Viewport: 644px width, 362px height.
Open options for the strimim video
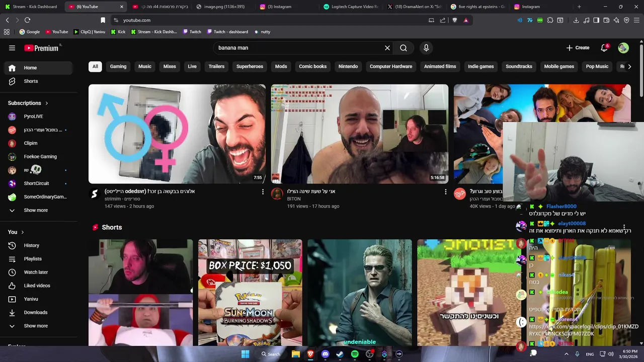coord(263,192)
